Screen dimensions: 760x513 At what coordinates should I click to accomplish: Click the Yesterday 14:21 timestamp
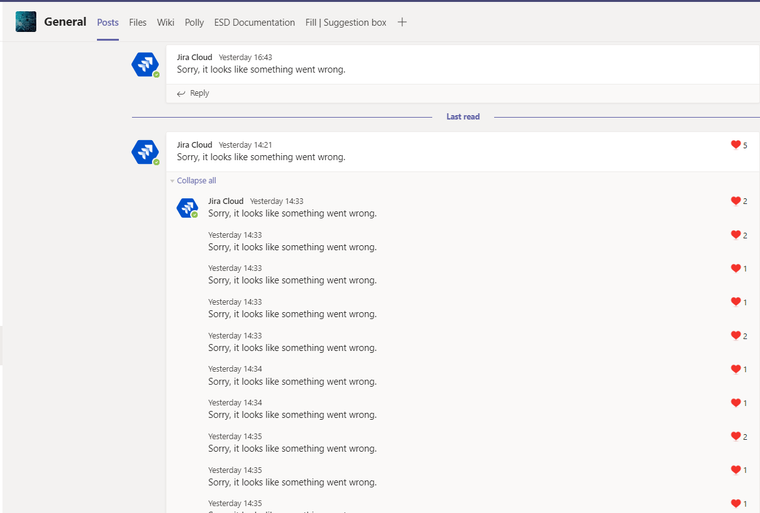245,145
